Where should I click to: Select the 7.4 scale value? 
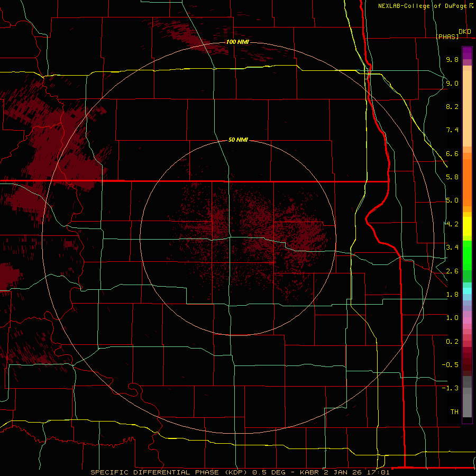point(452,130)
